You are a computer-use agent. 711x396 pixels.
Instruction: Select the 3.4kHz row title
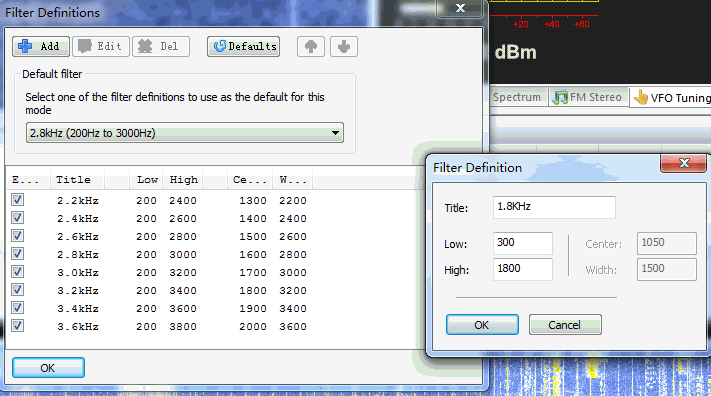[x=78, y=308]
